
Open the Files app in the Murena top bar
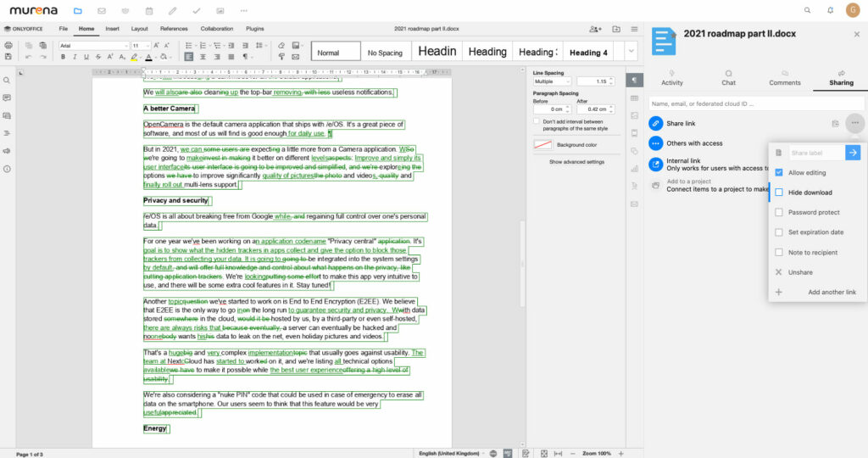(77, 10)
